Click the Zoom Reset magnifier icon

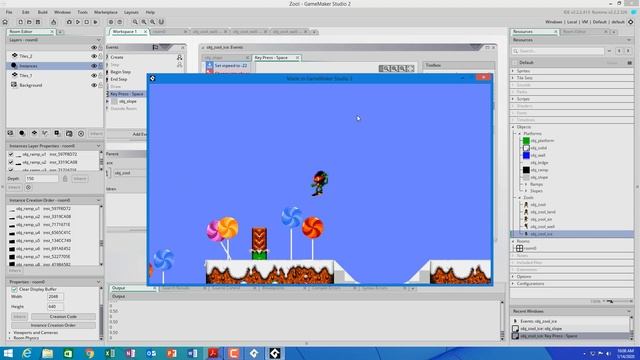click(x=144, y=22)
